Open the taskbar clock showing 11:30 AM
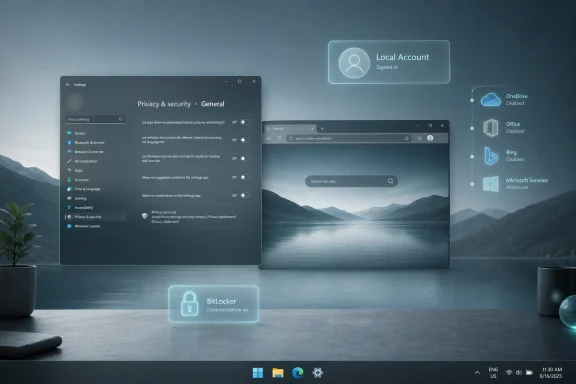576x384 pixels. pyautogui.click(x=551, y=373)
